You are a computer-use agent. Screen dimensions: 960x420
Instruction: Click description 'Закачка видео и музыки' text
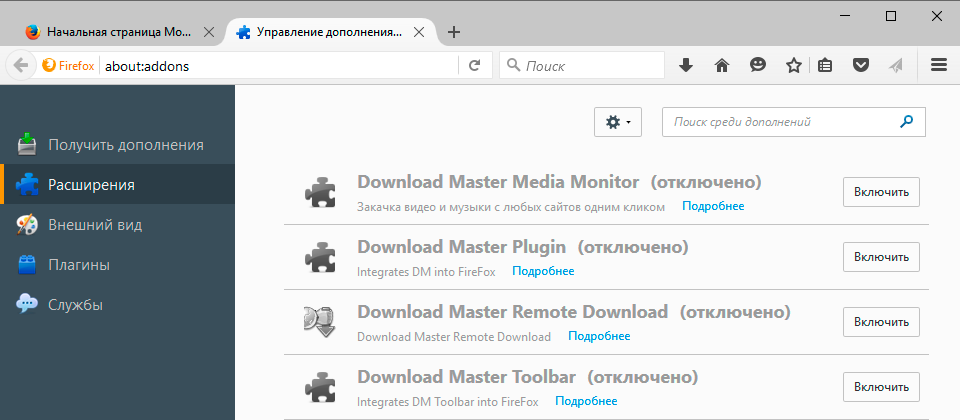click(511, 207)
